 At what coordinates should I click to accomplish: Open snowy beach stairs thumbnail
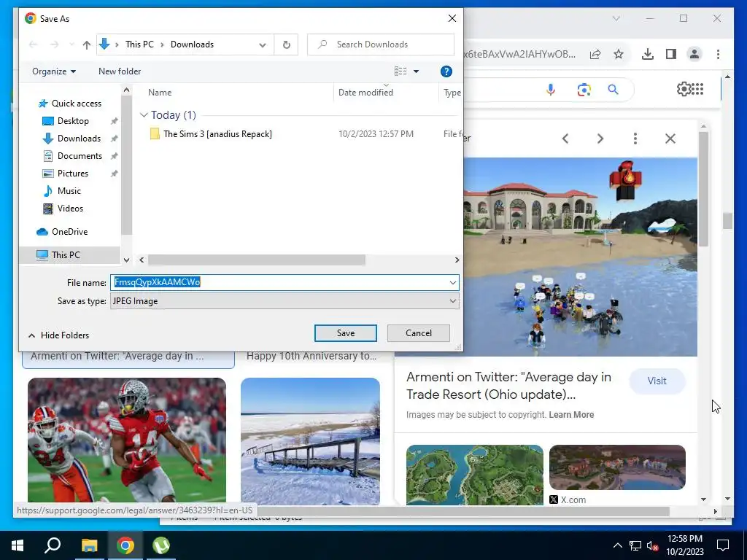tap(310, 440)
